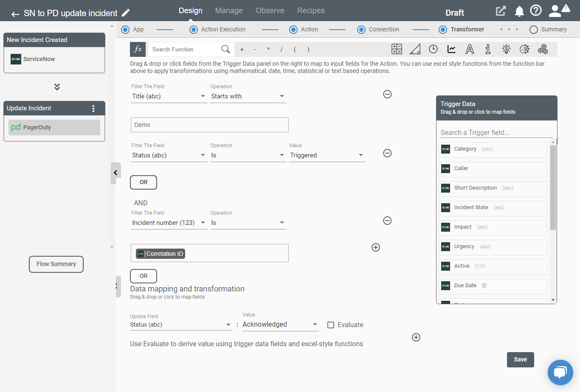Switch to the Design tab
The width and height of the screenshot is (580, 392).
[x=190, y=11]
